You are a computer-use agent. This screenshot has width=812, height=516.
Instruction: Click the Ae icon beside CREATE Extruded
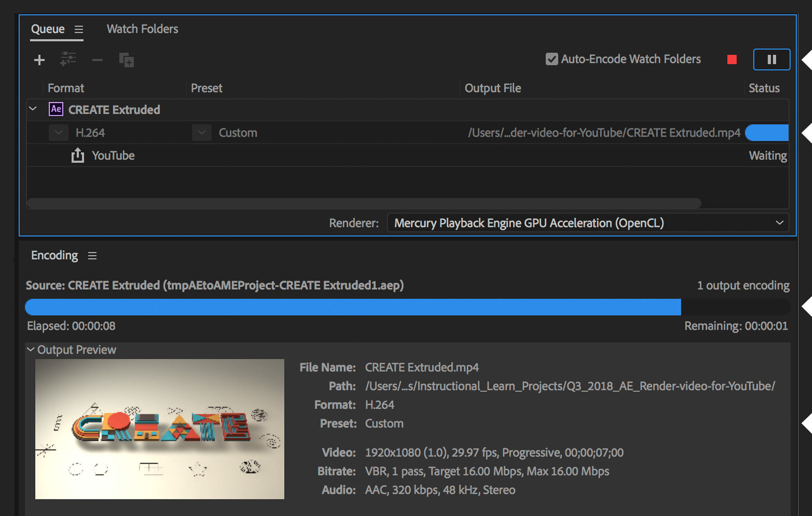(55, 109)
